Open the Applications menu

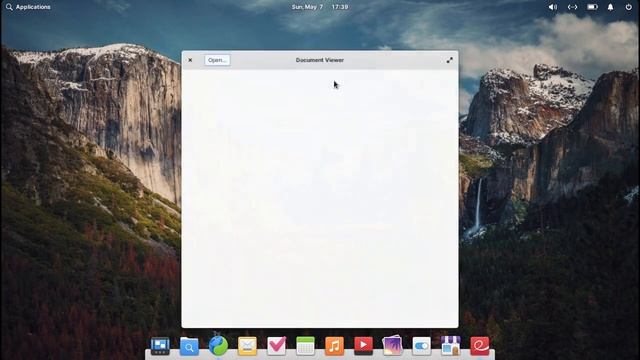(33, 7)
